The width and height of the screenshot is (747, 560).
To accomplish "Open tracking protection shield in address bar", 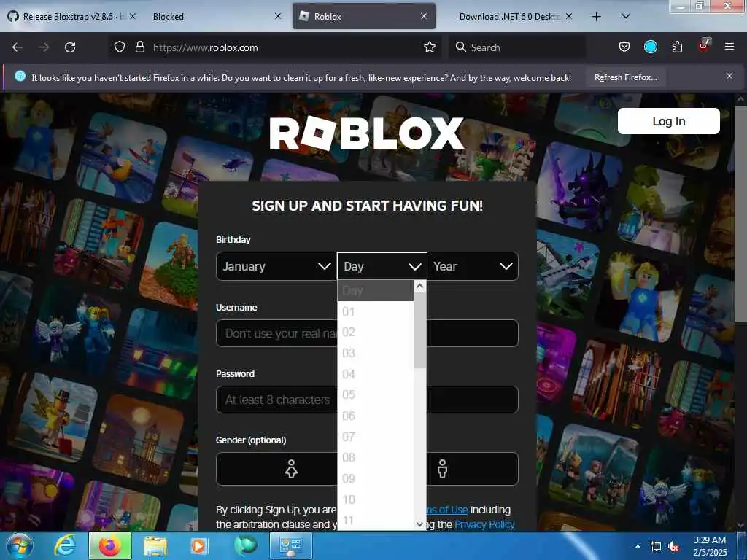I will tap(120, 47).
